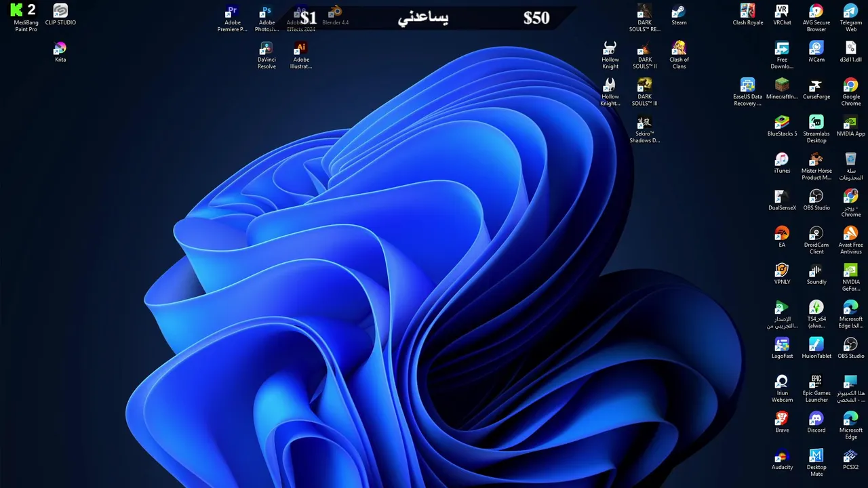Open the EaseUS Data Recovery shortcut

pyautogui.click(x=748, y=92)
